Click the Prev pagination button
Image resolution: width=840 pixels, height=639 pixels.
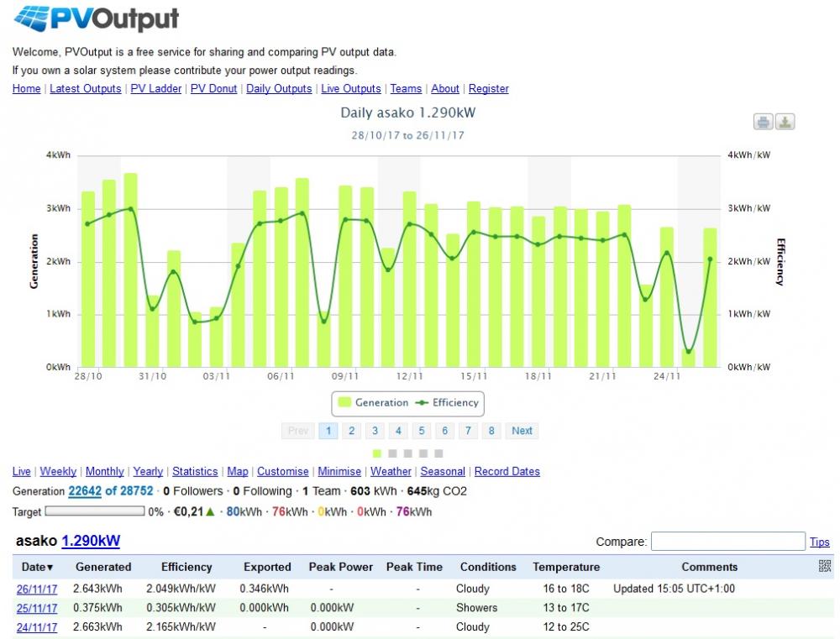[x=298, y=431]
